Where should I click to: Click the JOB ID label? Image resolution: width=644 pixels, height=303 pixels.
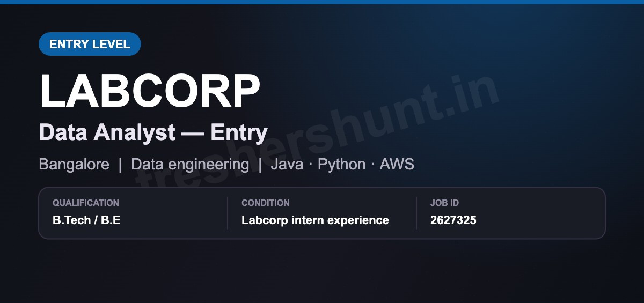point(444,203)
